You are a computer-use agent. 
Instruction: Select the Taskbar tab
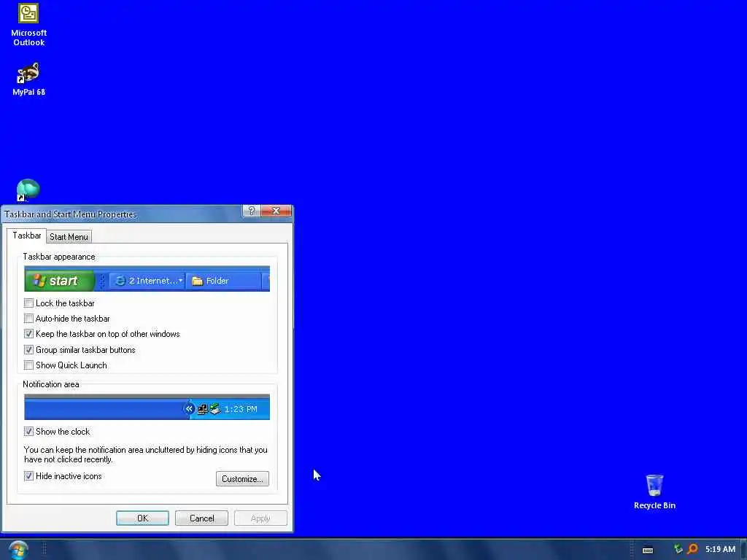27,236
